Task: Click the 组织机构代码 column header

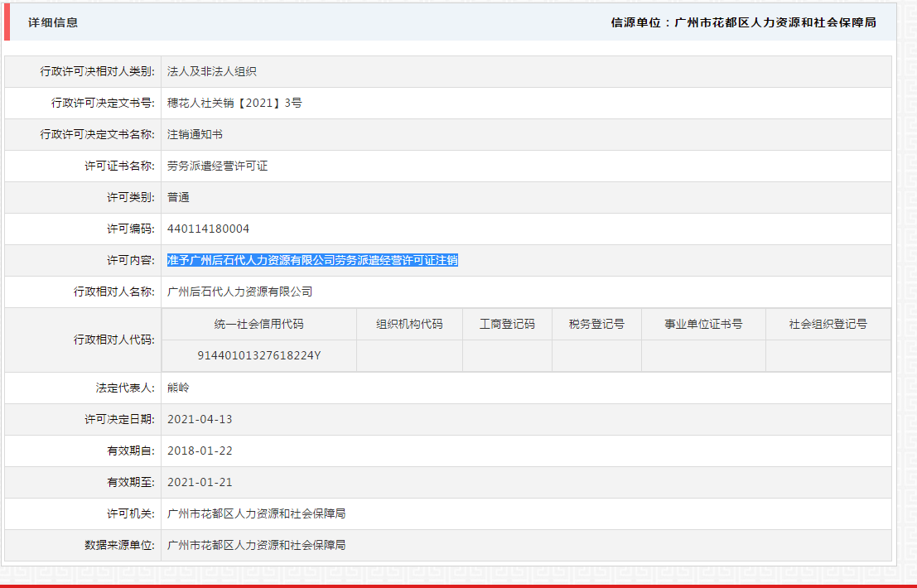Action: pyautogui.click(x=409, y=325)
